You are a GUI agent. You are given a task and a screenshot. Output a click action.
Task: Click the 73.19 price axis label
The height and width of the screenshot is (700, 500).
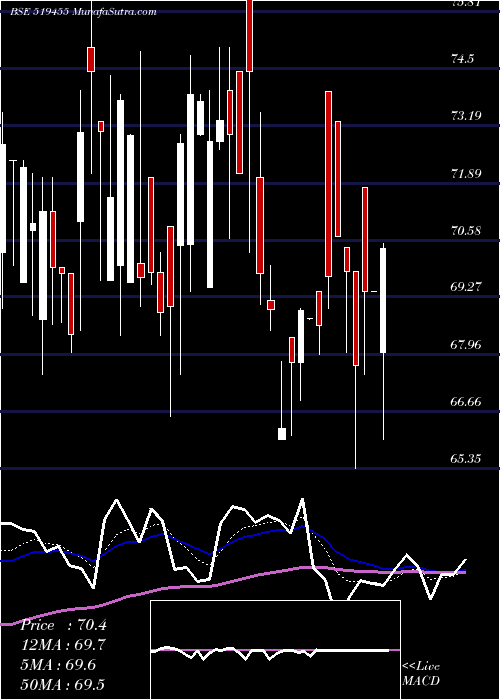466,116
